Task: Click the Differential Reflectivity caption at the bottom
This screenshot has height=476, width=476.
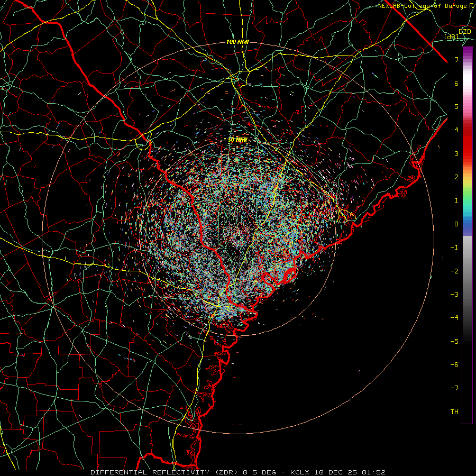Action: 238,472
